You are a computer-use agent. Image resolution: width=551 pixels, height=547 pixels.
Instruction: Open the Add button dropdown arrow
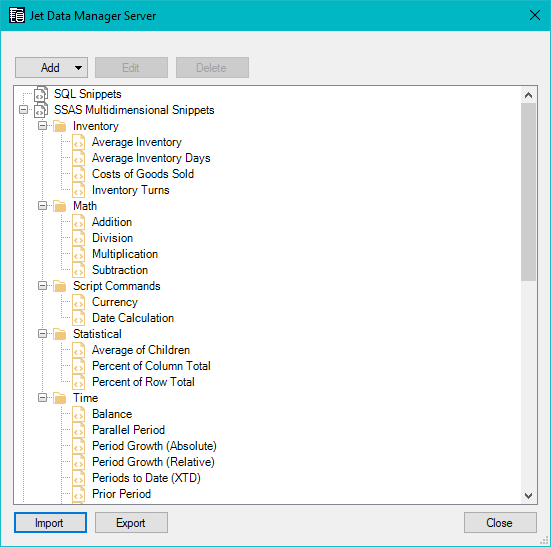pyautogui.click(x=78, y=67)
